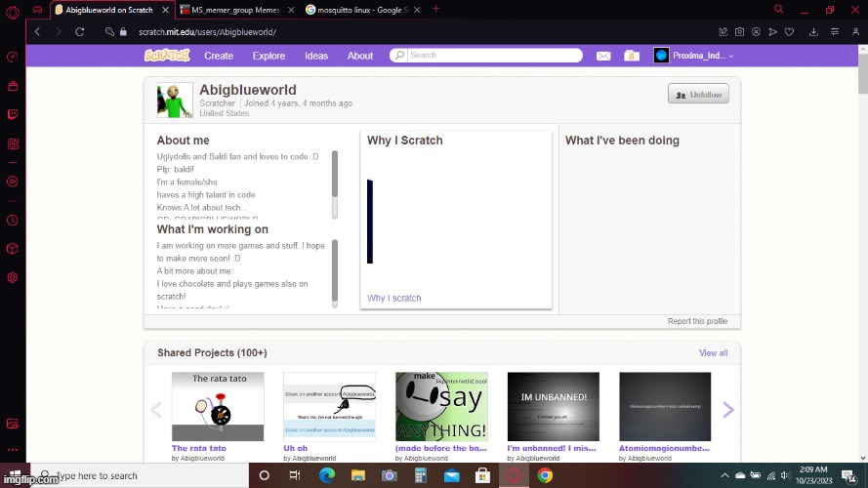The width and height of the screenshot is (868, 488).
Task: Click Type here to search box
Action: pyautogui.click(x=140, y=476)
